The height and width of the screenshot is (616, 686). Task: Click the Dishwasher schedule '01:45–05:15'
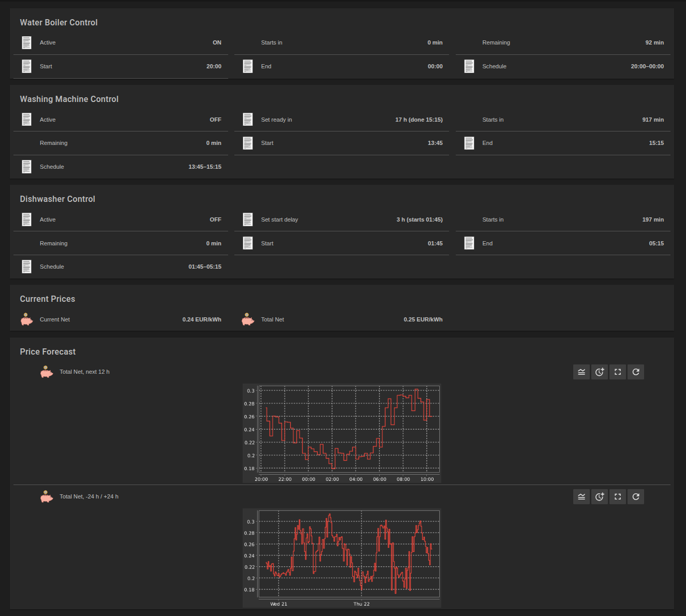pos(205,267)
